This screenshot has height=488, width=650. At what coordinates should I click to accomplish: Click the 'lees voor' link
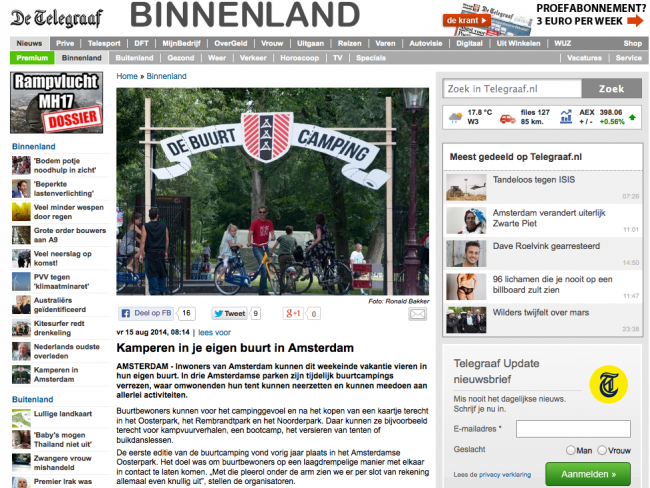214,331
